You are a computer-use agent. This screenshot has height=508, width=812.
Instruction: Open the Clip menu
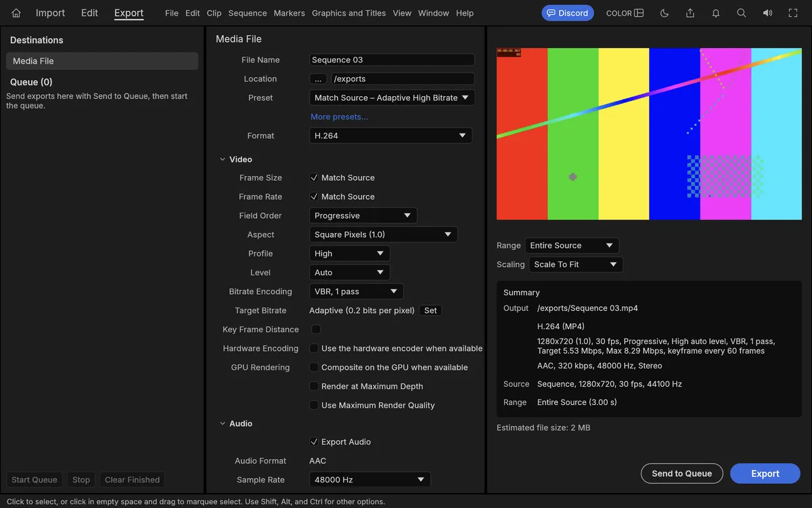[x=214, y=13]
